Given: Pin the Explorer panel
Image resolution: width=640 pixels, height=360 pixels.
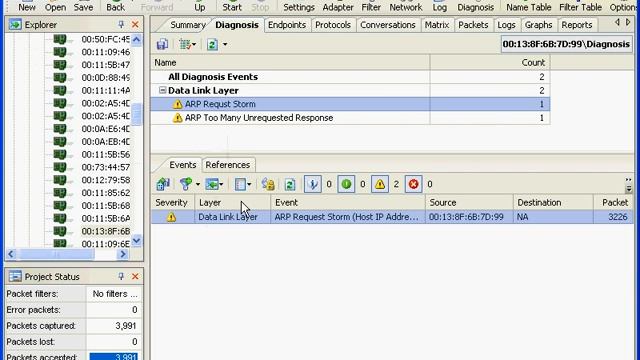Looking at the screenshot, I should pyautogui.click(x=121, y=24).
